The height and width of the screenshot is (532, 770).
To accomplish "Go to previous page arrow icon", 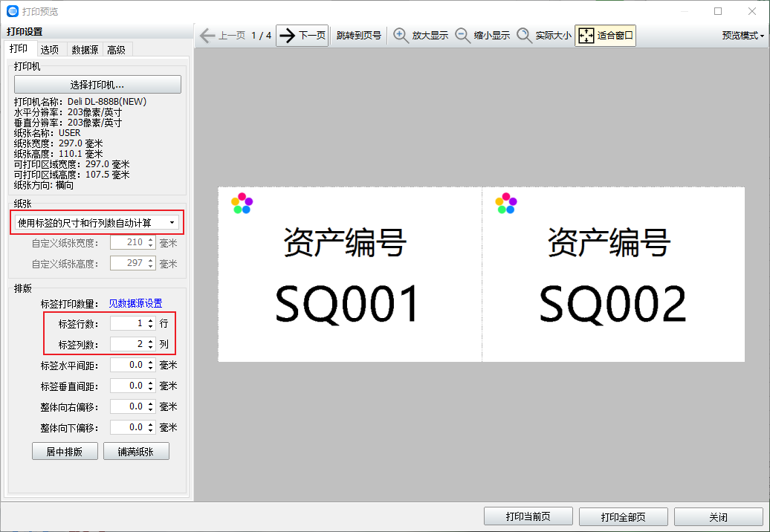I will pos(207,36).
